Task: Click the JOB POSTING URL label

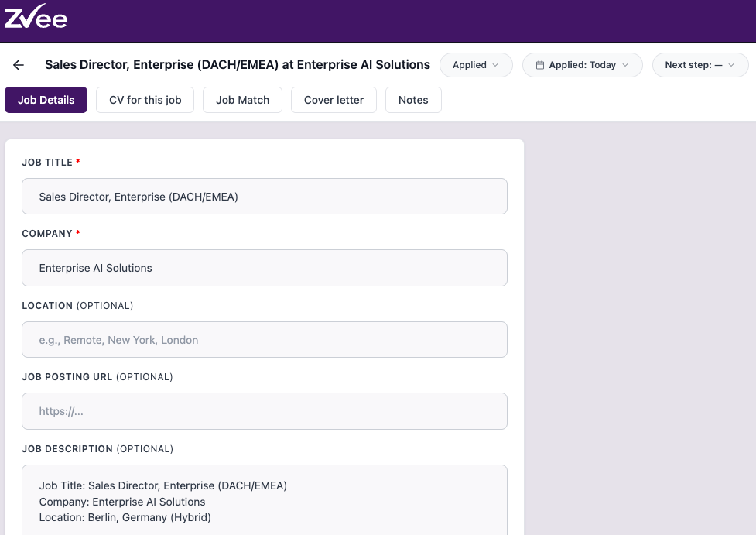Action: pos(67,377)
